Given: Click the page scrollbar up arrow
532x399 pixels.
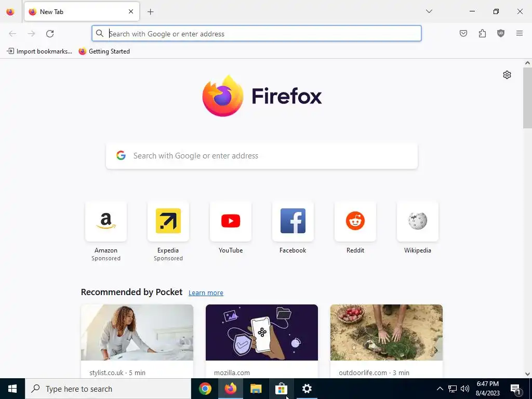Looking at the screenshot, I should click(527, 63).
